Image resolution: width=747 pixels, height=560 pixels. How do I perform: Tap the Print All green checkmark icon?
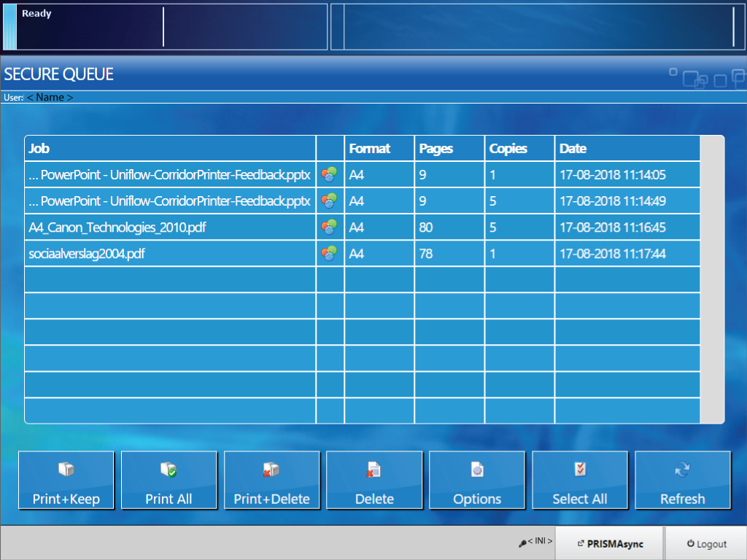click(169, 471)
